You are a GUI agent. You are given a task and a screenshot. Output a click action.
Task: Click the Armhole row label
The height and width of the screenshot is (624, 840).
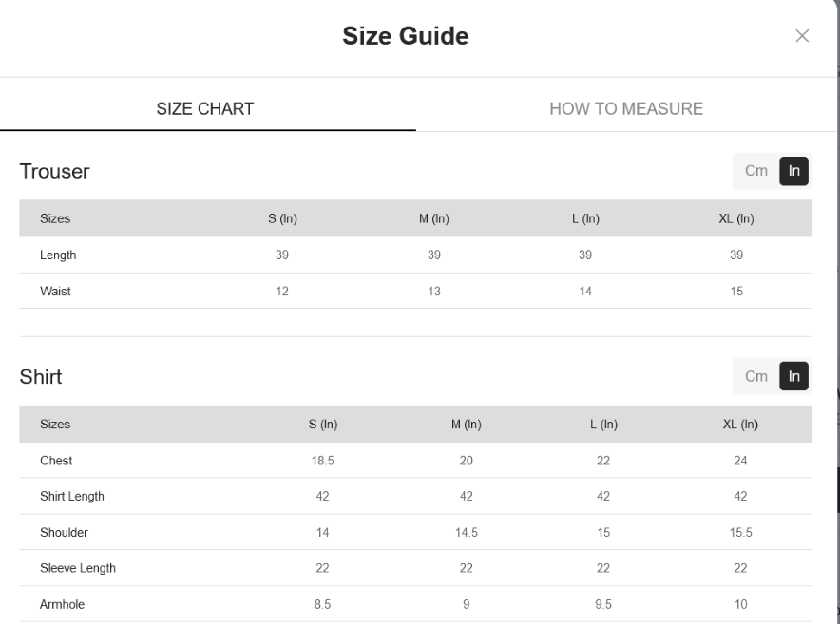(x=62, y=604)
